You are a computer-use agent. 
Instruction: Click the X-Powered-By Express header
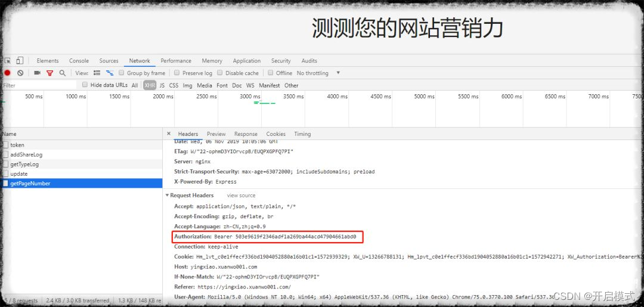(x=205, y=181)
